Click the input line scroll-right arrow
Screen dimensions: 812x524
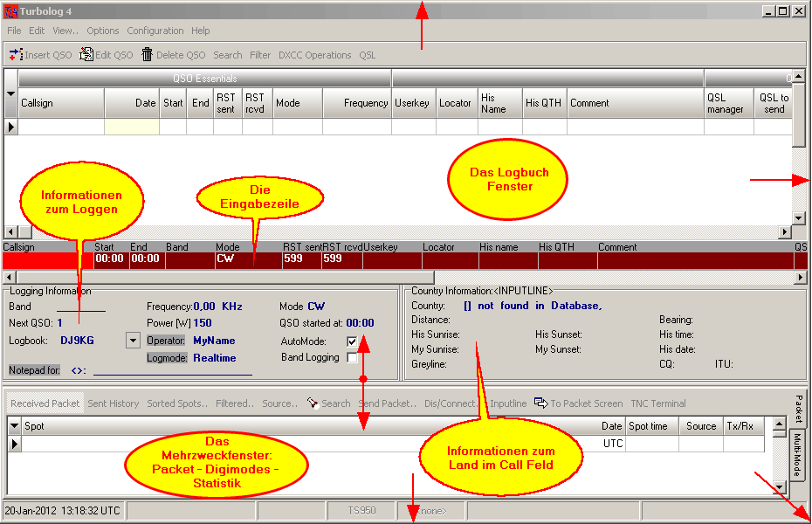[x=801, y=277]
